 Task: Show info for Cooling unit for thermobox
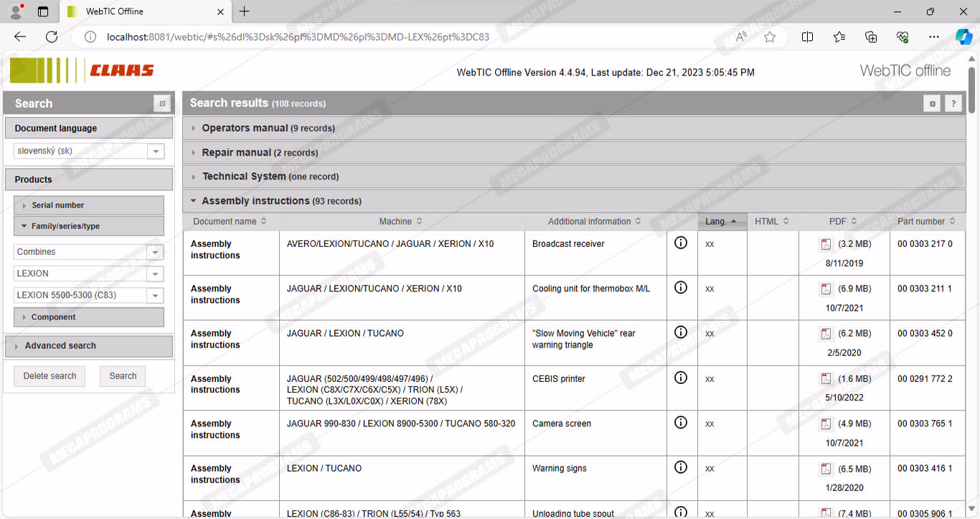click(681, 288)
